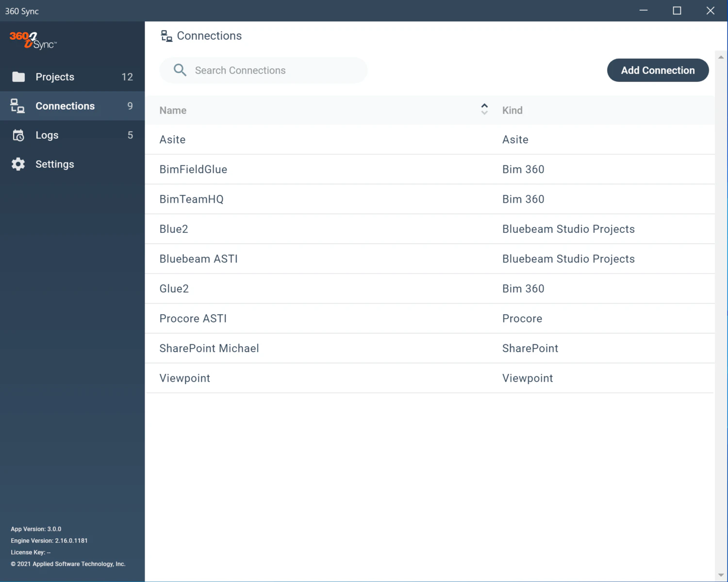Focus the Search Connections field

pyautogui.click(x=264, y=70)
